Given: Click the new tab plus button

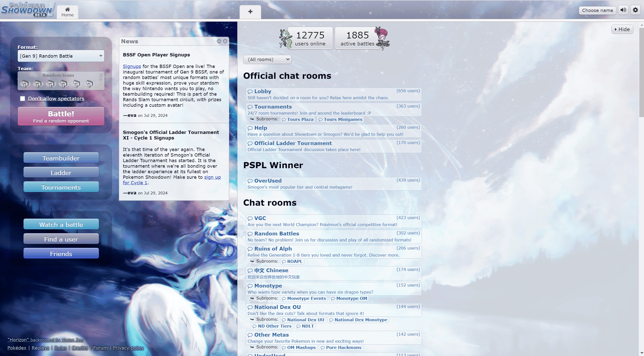Looking at the screenshot, I should [x=250, y=12].
